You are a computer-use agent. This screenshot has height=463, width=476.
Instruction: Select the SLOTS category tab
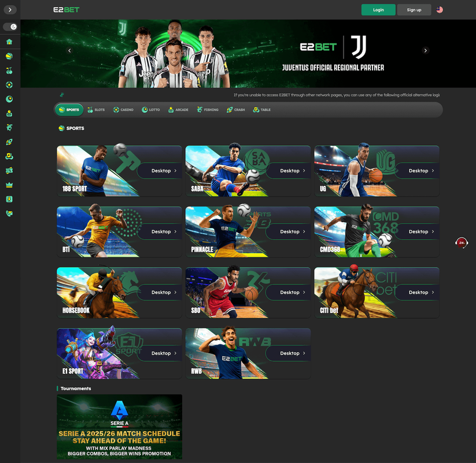pos(96,110)
